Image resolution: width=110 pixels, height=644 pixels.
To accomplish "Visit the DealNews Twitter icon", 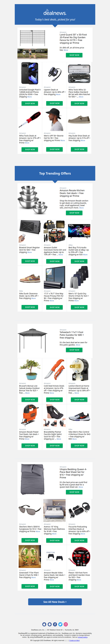I will 60,624.
